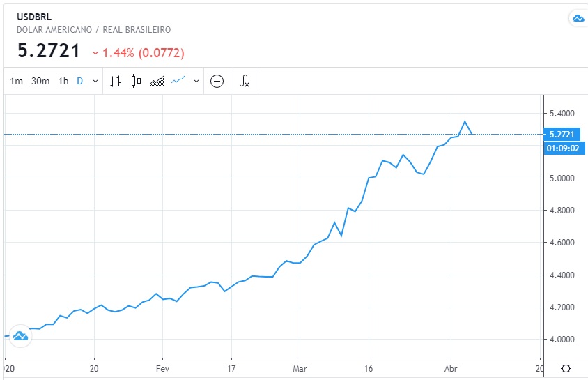Switch to the area chart style
The height and width of the screenshot is (380, 588).
click(157, 81)
